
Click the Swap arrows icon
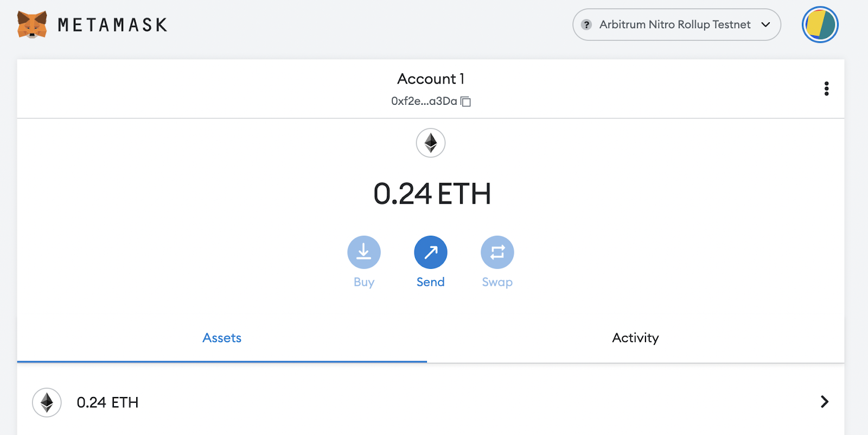pyautogui.click(x=497, y=252)
